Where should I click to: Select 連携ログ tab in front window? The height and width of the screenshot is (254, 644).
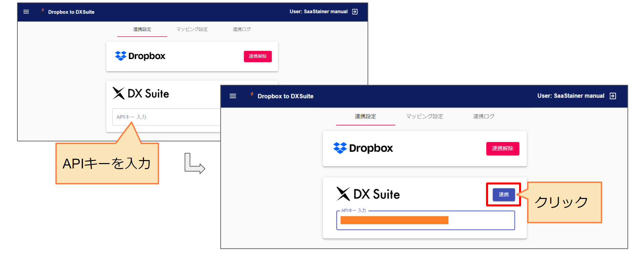(x=484, y=116)
